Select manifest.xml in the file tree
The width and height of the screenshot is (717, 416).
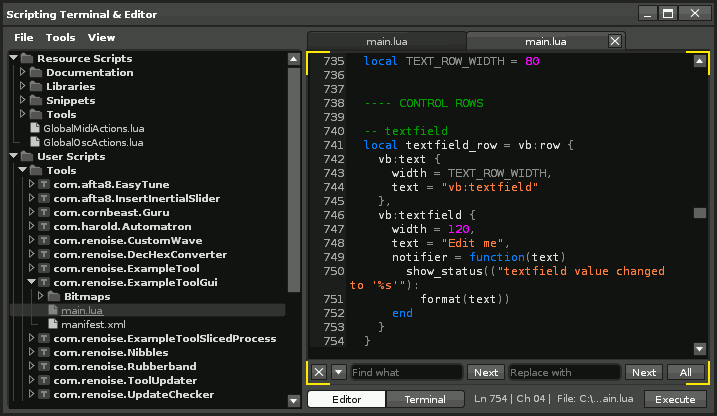pyautogui.click(x=93, y=325)
